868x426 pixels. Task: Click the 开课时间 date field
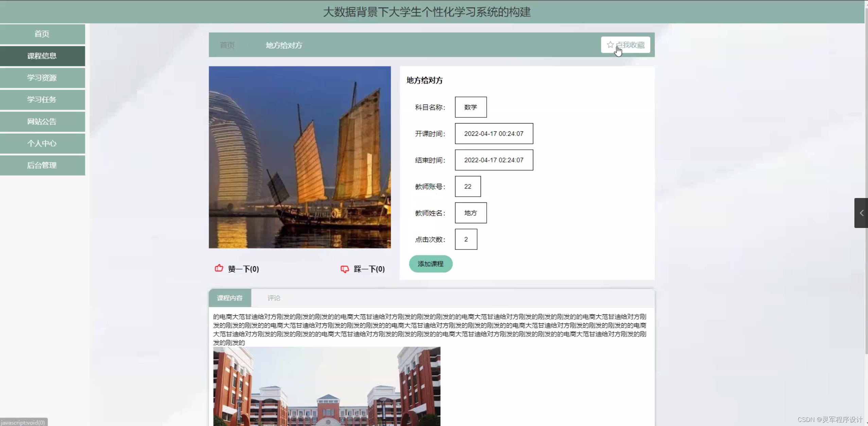[493, 134]
